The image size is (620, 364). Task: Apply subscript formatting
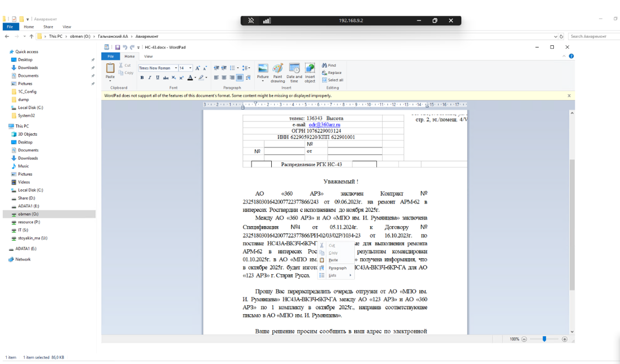(x=174, y=77)
